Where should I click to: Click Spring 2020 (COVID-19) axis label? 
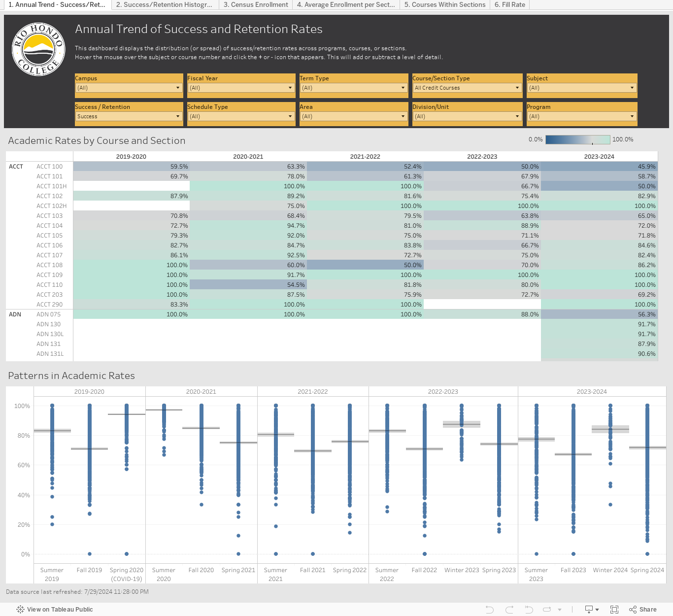pos(127,575)
